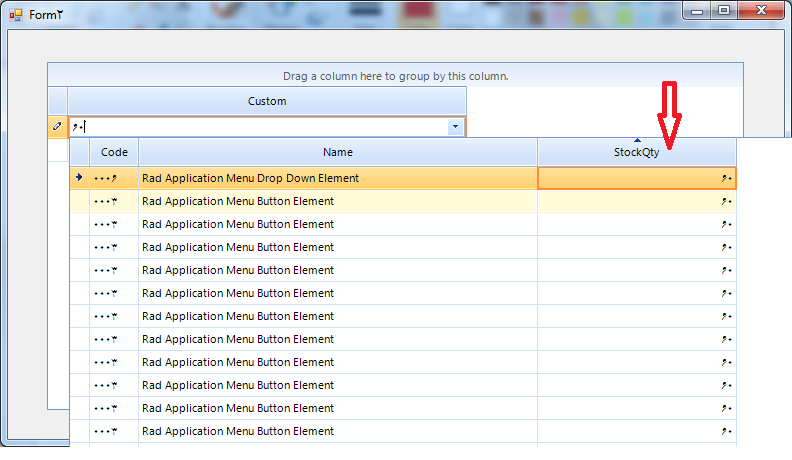
Task: Sort by the Code column header
Action: click(114, 152)
